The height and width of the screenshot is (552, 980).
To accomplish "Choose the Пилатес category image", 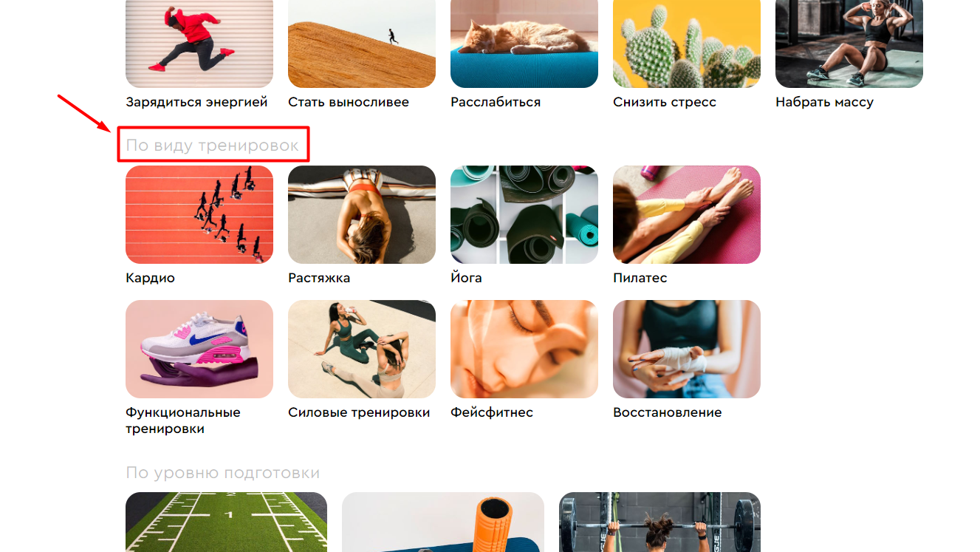I will pyautogui.click(x=687, y=214).
